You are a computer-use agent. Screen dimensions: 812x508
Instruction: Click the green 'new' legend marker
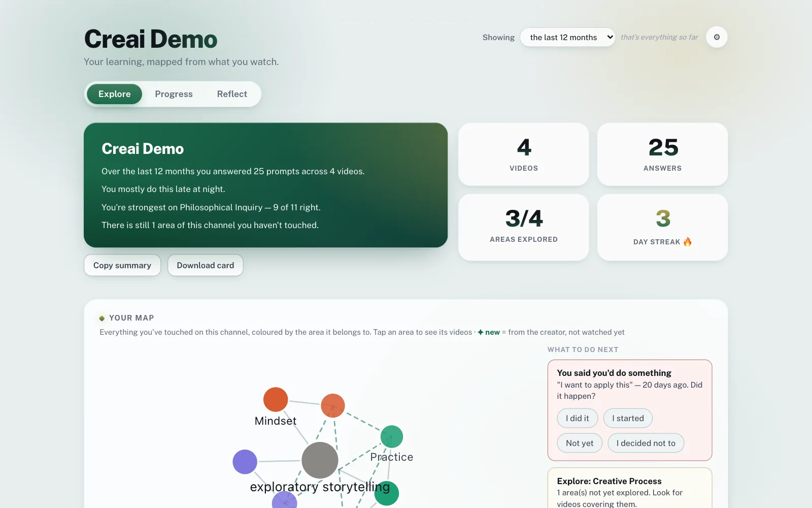pyautogui.click(x=489, y=332)
